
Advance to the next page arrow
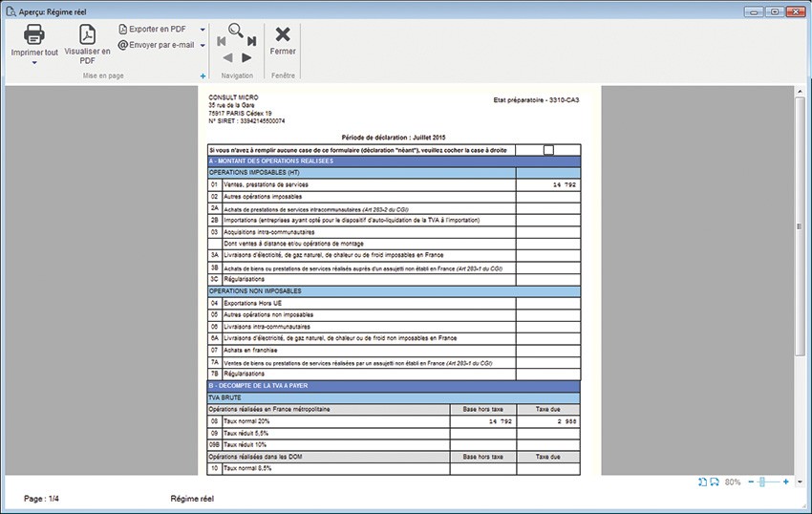pos(246,58)
